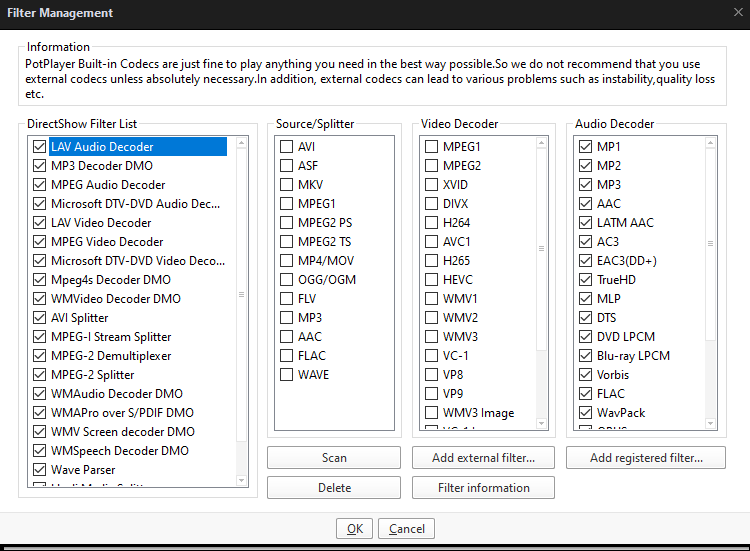Enable the MKV source splitter checkbox
Screen dimensions: 750x551
point(287,185)
